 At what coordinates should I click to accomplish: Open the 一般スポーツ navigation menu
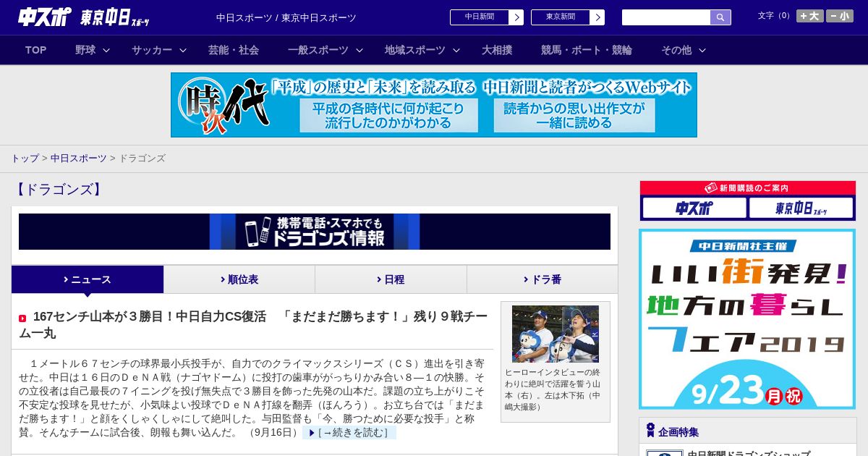[318, 50]
